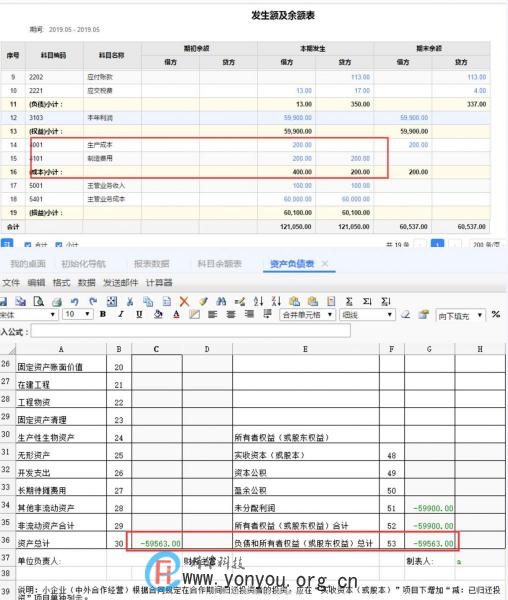
Task: Click the red X delete icon in toolbar
Action: click(x=184, y=302)
